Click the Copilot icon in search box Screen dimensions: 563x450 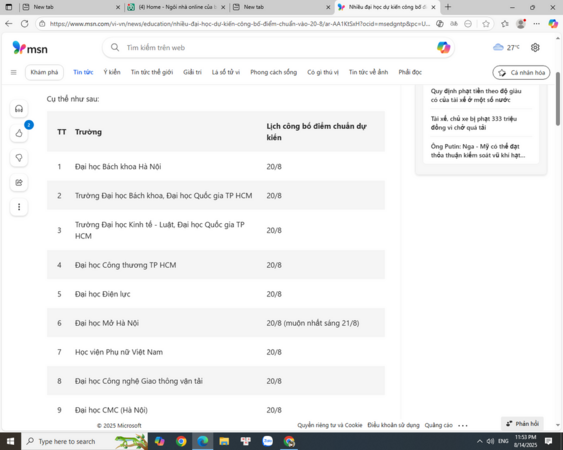coord(443,47)
